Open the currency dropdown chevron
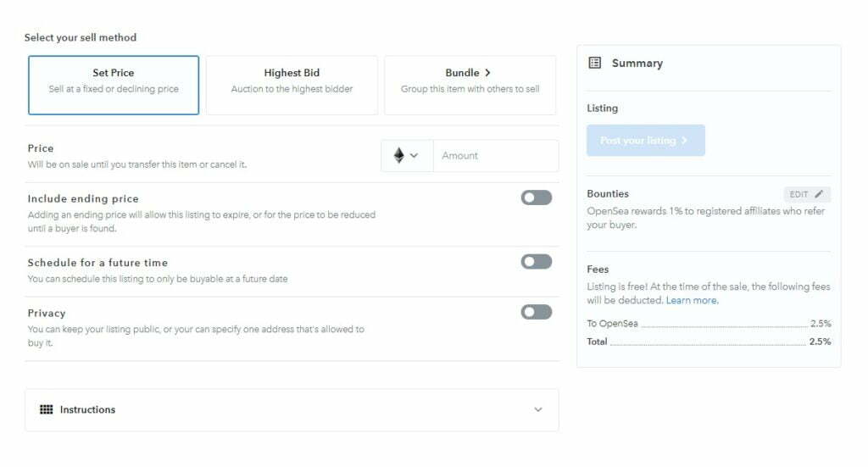 414,156
